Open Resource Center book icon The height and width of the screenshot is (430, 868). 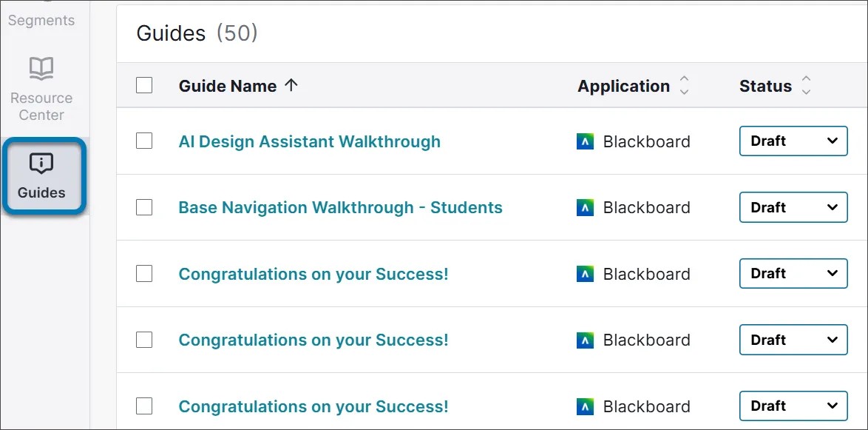click(x=41, y=69)
